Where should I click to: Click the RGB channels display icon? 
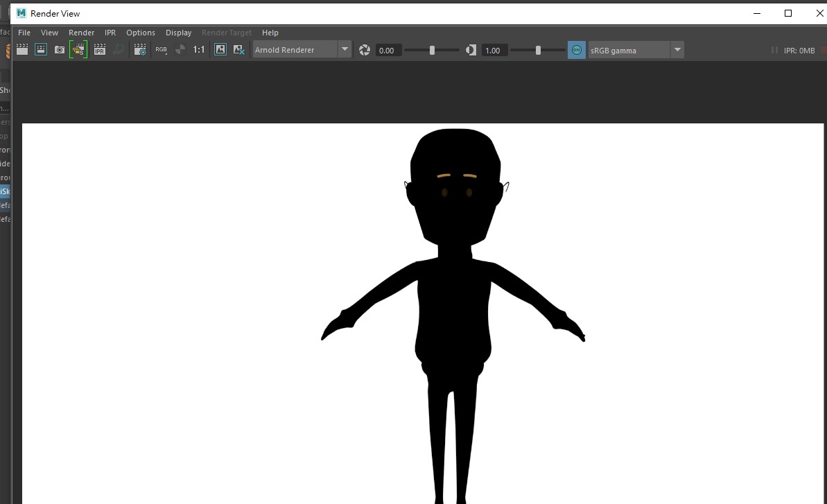(161, 50)
